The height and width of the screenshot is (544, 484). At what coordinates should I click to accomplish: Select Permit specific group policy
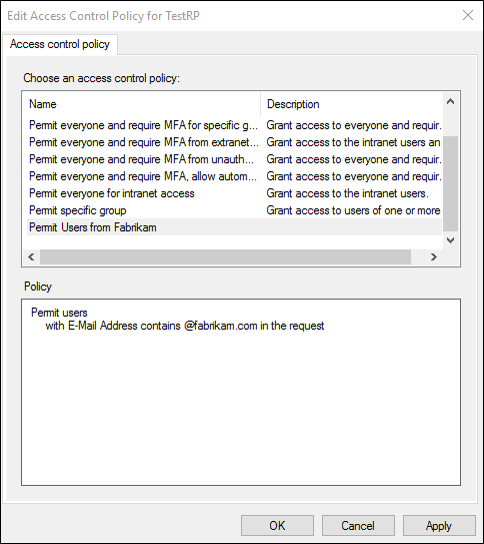click(x=234, y=210)
